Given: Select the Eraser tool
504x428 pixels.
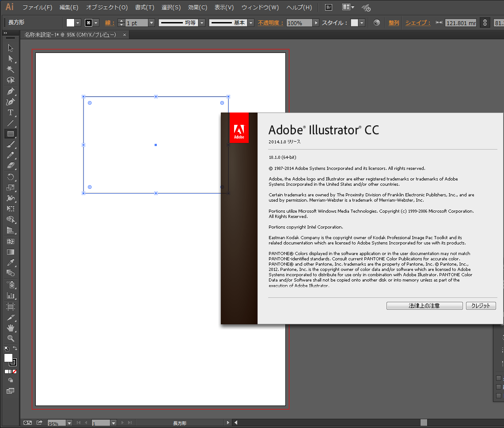Looking at the screenshot, I should coord(10,165).
